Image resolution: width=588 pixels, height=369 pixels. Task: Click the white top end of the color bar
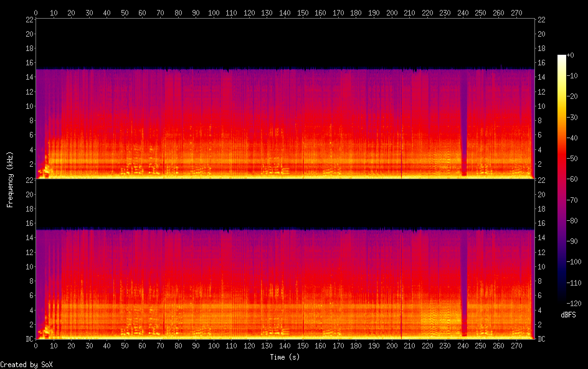pyautogui.click(x=562, y=57)
